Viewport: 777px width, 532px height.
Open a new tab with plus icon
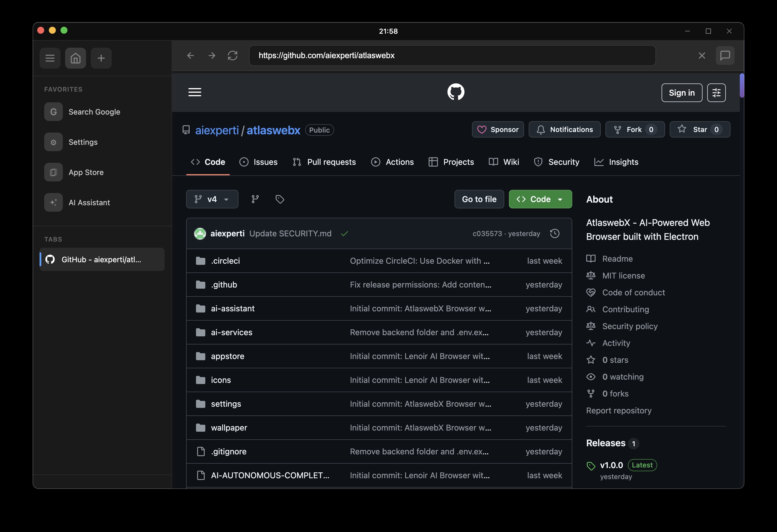(x=101, y=58)
